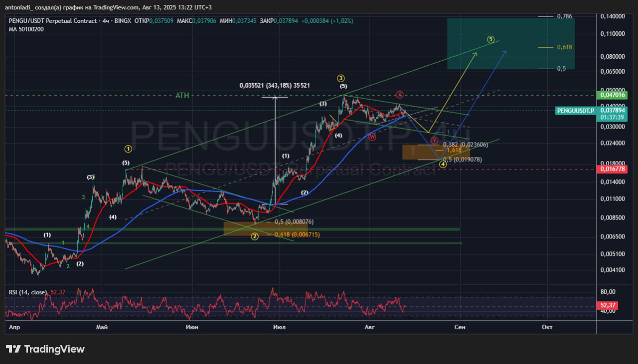Screen dimensions: 638x364
Task: Click 0,004100 on the price axis
Action: [x=613, y=270]
